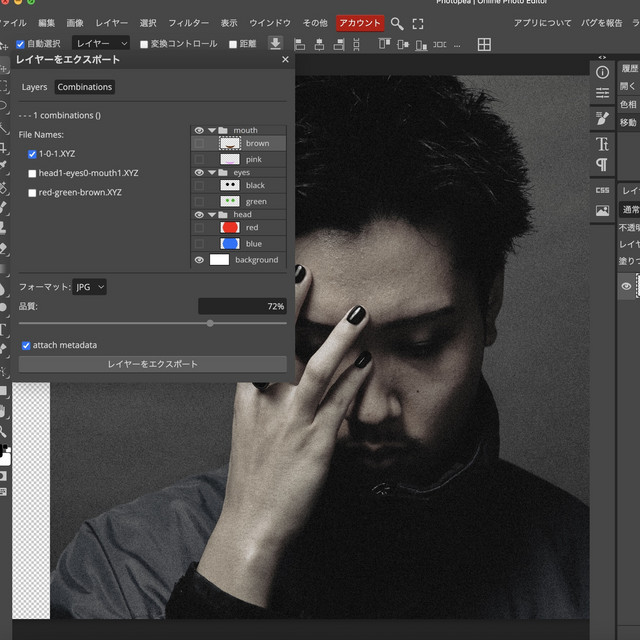Open the フィルター menu
Image resolution: width=640 pixels, height=640 pixels.
[x=188, y=23]
